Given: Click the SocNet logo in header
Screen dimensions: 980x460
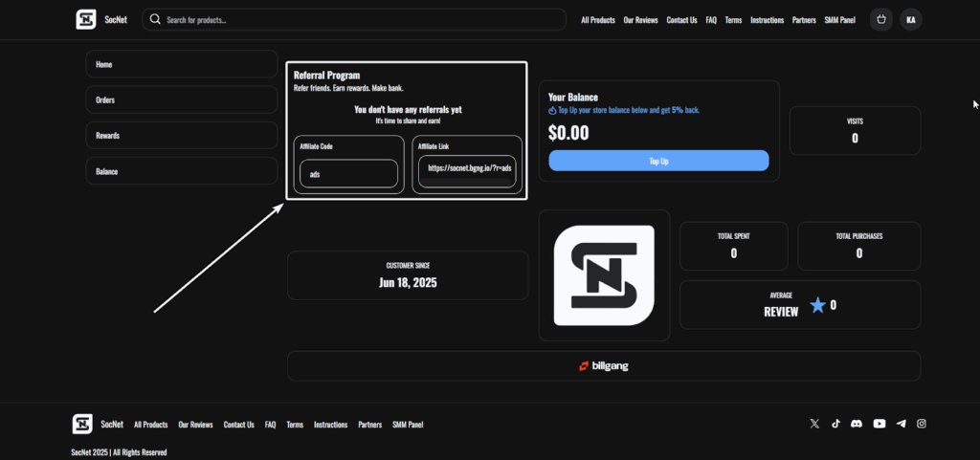Looking at the screenshot, I should 86,19.
